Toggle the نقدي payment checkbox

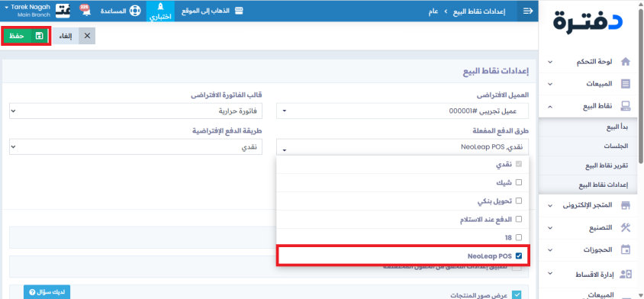[518, 163]
